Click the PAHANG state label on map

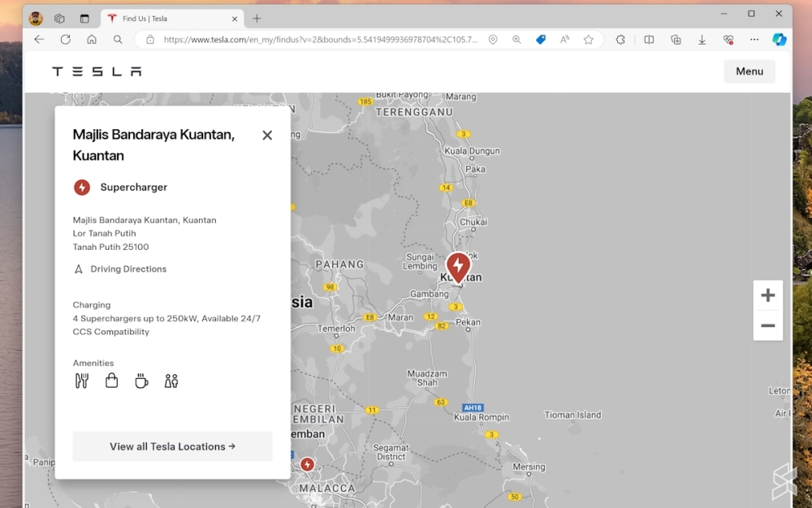(x=339, y=265)
